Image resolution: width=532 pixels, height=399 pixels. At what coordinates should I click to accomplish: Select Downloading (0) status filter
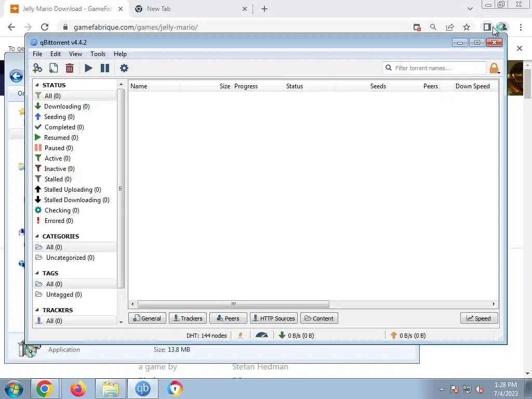(x=75, y=107)
